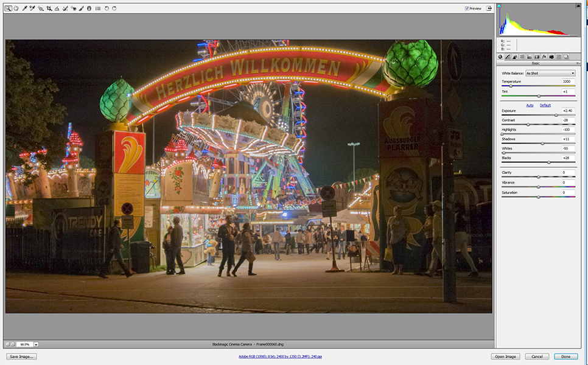Click the Done button
The image size is (588, 365).
[x=566, y=356]
